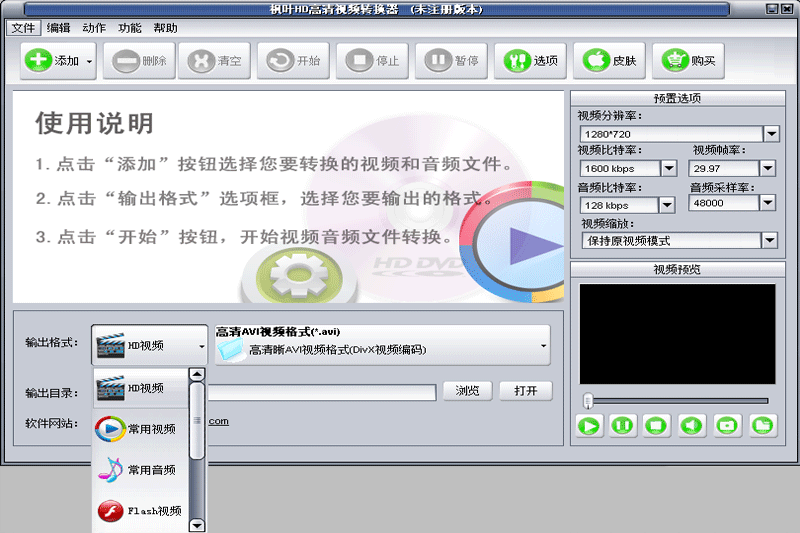The image size is (800, 533).
Task: Click the Clear (清空) toolbar button
Action: (x=214, y=61)
